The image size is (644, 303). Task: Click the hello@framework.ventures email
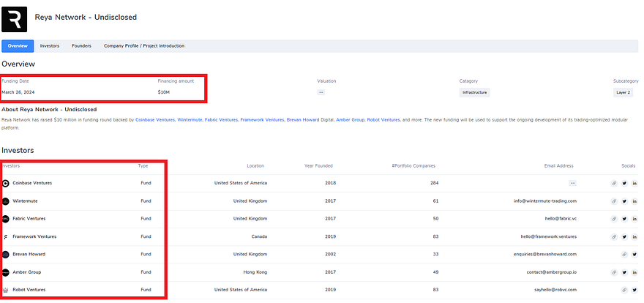coord(549,237)
